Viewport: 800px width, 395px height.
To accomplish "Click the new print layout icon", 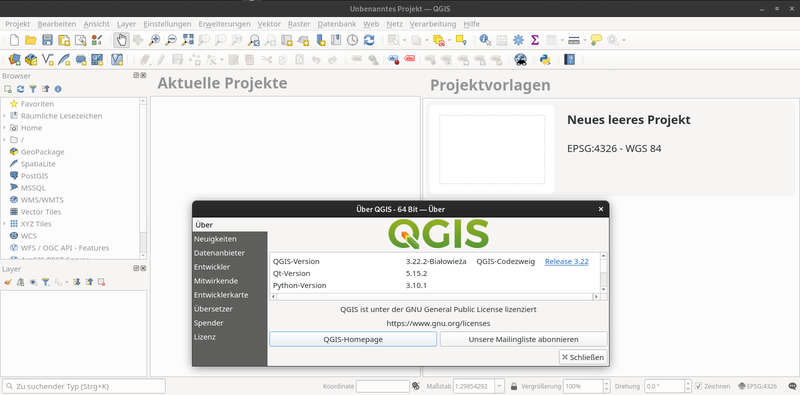I will (x=64, y=40).
